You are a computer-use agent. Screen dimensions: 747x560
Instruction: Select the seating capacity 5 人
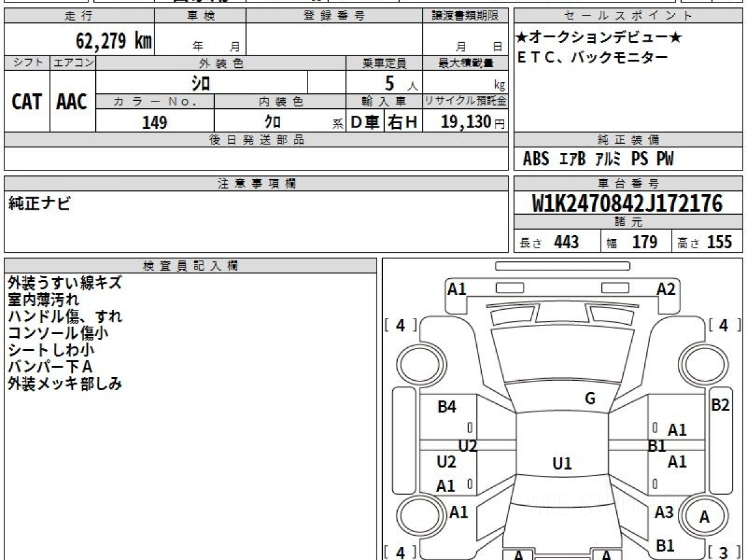(401, 83)
